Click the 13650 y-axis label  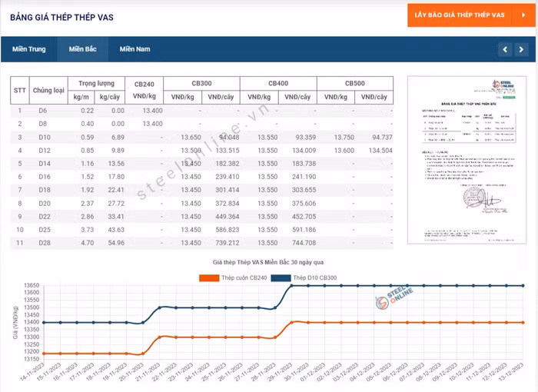click(x=32, y=286)
